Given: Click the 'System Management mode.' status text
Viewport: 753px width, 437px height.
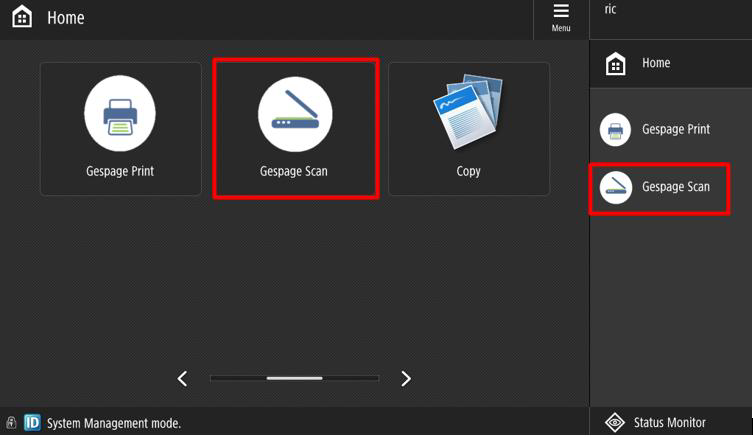Looking at the screenshot, I should [x=114, y=424].
